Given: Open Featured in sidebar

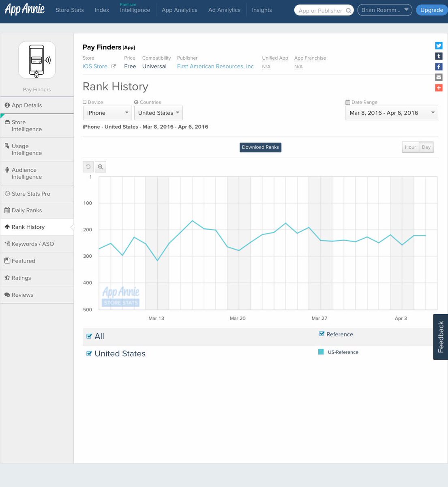Looking at the screenshot, I should (37, 261).
